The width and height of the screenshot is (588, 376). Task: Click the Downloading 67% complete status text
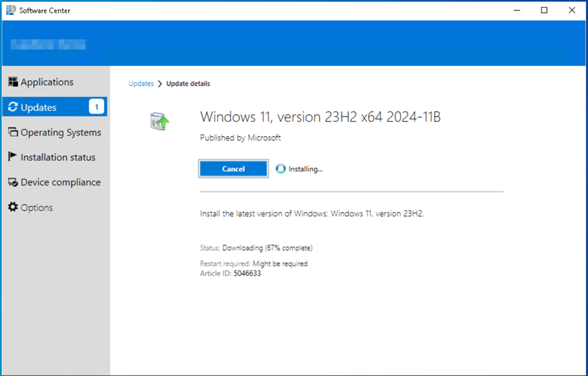267,248
